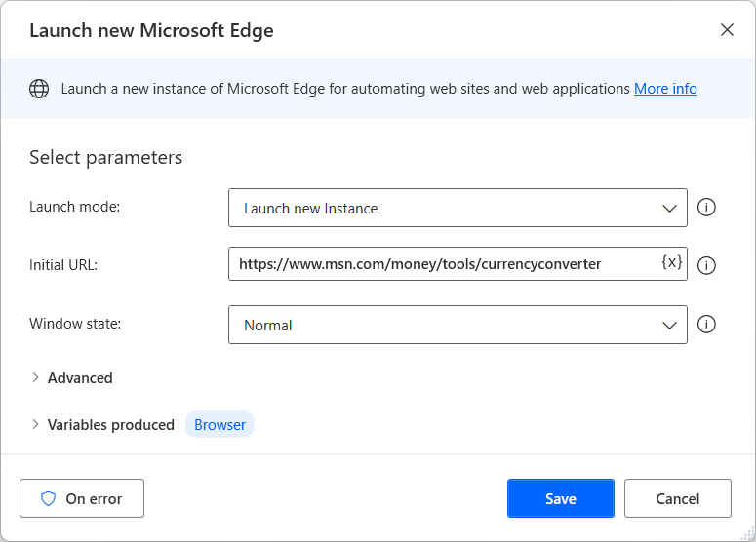The height and width of the screenshot is (542, 756).
Task: Cancel the dialog
Action: (678, 498)
